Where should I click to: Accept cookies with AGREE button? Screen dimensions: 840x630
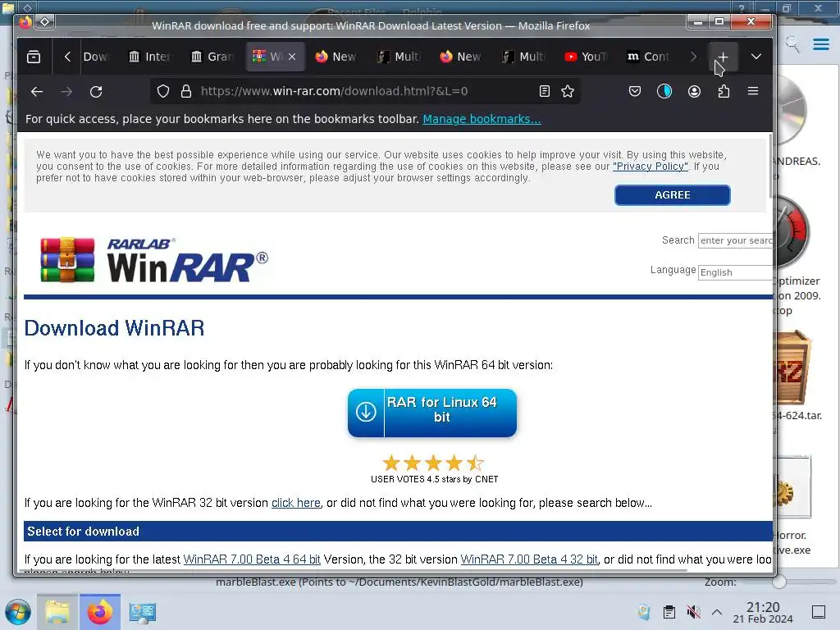click(673, 195)
